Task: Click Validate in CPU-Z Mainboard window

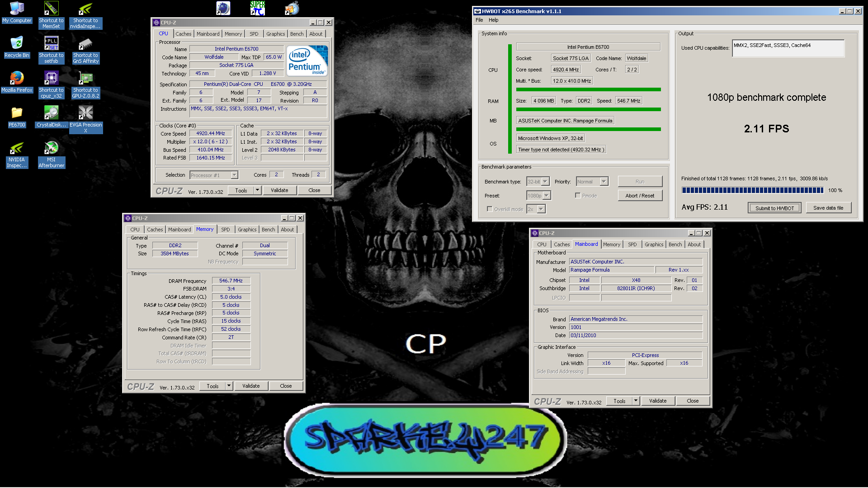Action: 658,401
